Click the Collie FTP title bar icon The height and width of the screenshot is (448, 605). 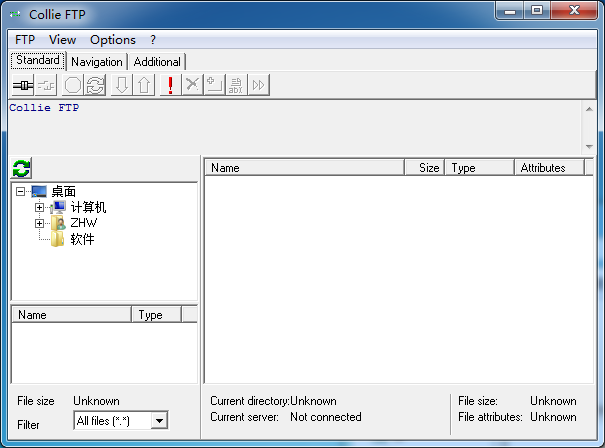tap(15, 14)
